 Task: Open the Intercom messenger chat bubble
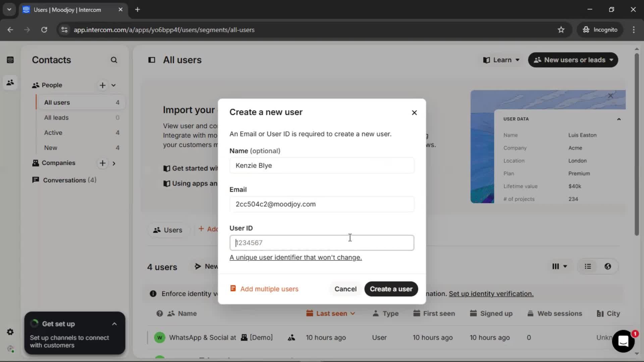[623, 341]
